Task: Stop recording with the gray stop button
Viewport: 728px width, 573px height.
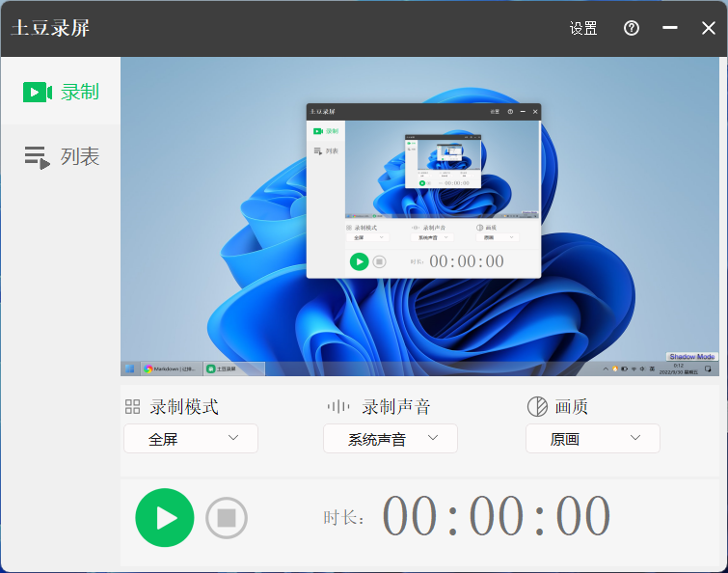Action: point(227,518)
